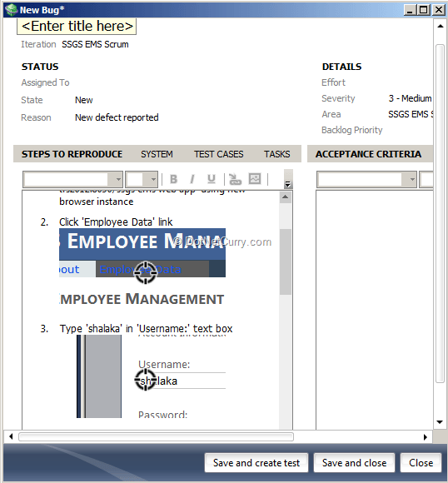
Task: Switch to the SYSTEM tab
Action: [157, 154]
